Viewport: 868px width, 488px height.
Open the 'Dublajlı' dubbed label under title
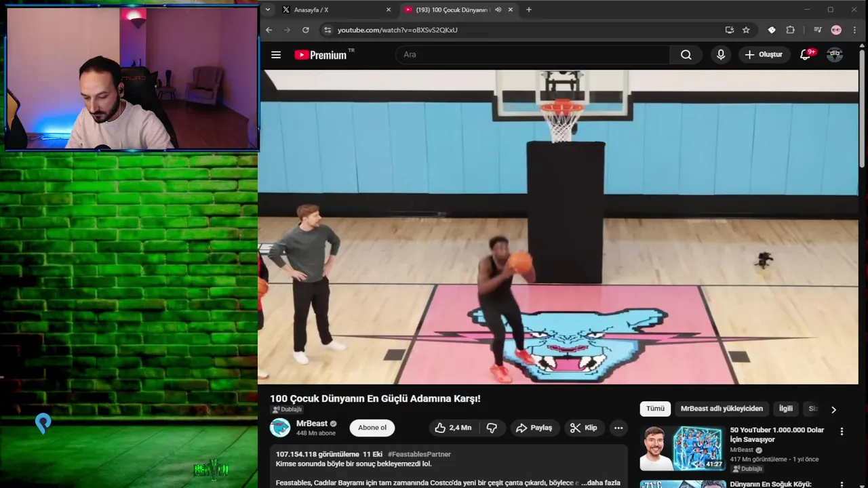click(x=287, y=409)
